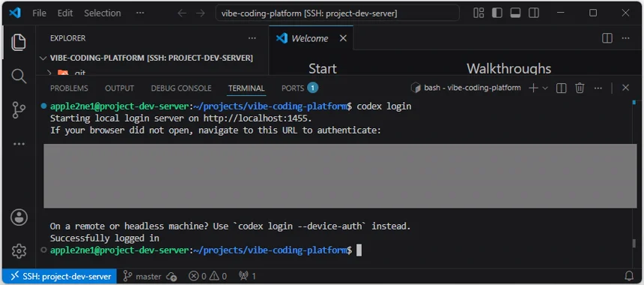Open forwarded ports status item
644x285 pixels.
[247, 276]
